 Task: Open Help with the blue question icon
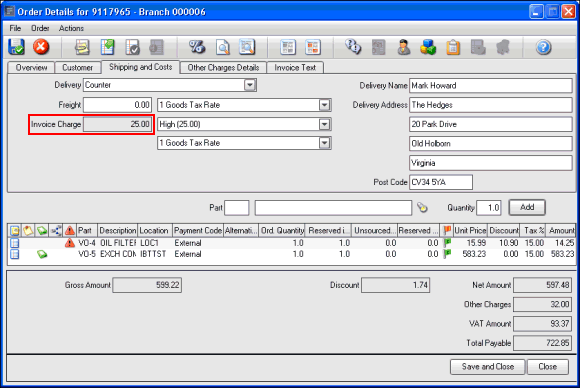(543, 47)
